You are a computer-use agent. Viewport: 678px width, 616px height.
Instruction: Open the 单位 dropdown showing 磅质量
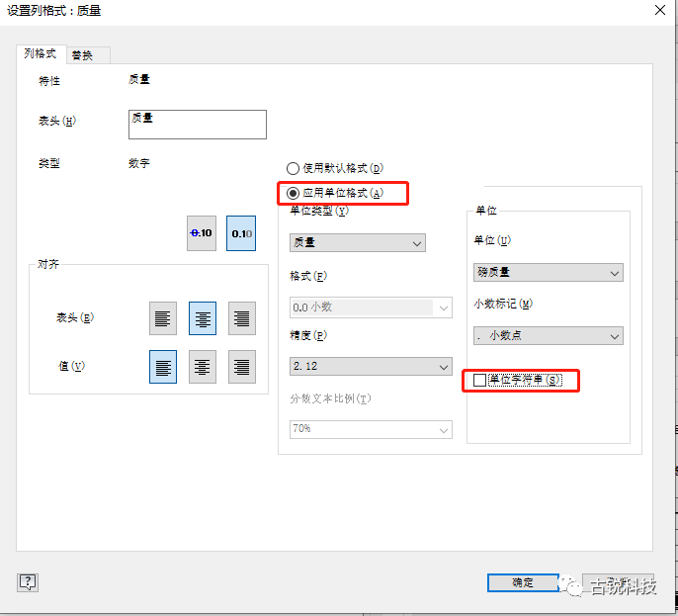tap(549, 273)
